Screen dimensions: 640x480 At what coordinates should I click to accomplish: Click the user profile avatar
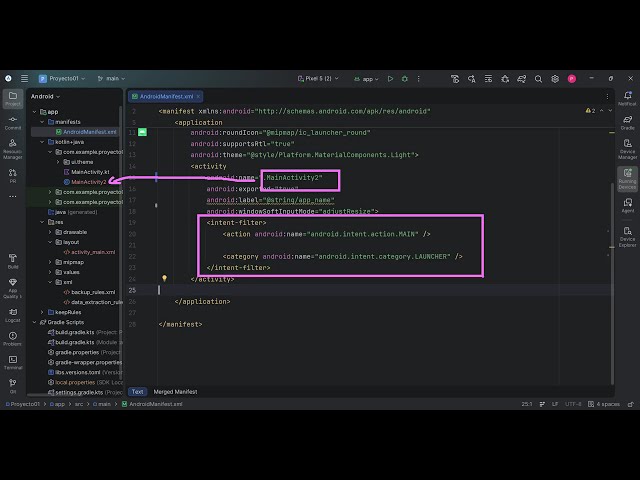pyautogui.click(x=572, y=79)
